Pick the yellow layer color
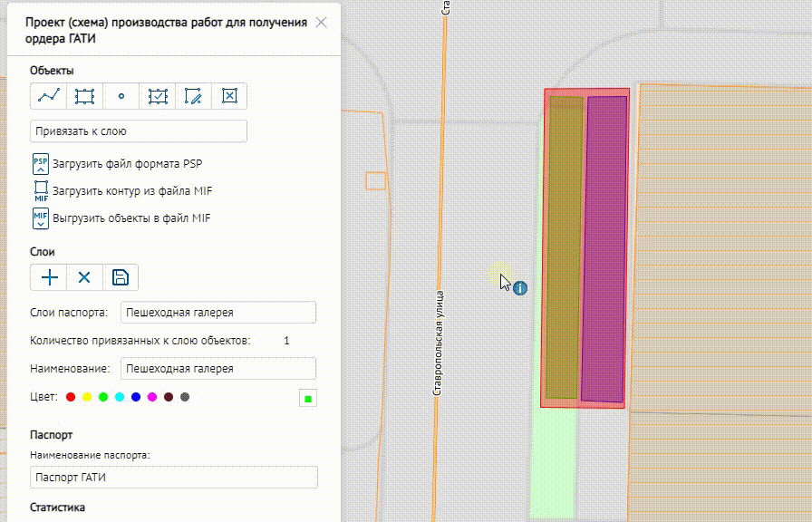The image size is (812, 522). pyautogui.click(x=87, y=397)
